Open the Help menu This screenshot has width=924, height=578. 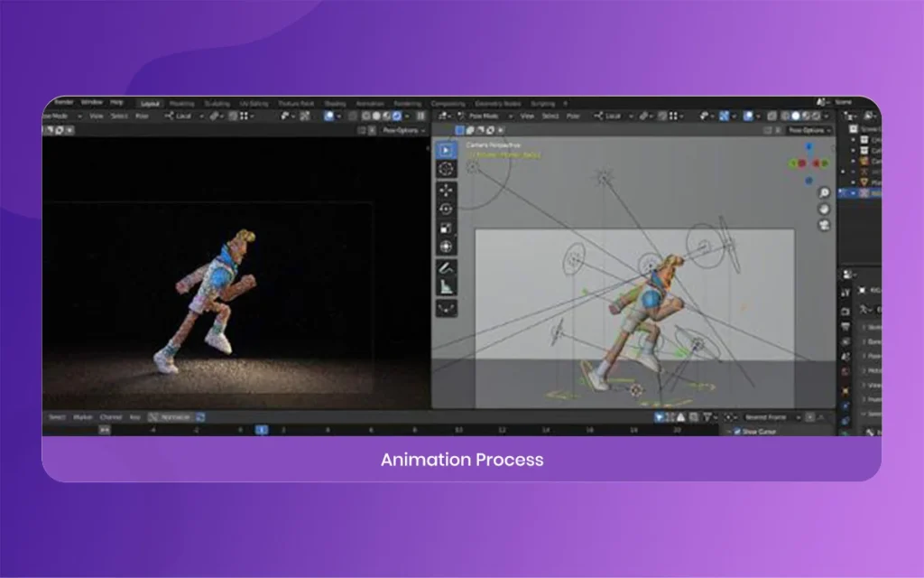click(116, 102)
